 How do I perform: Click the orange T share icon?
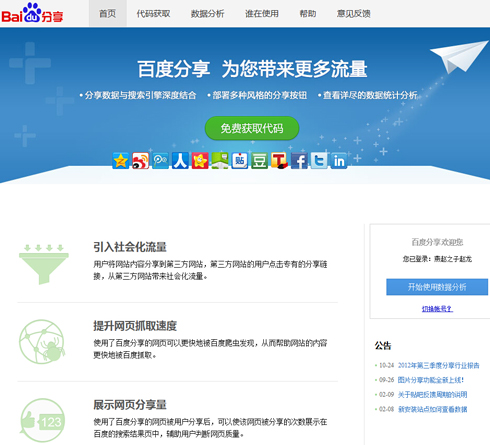tap(279, 161)
